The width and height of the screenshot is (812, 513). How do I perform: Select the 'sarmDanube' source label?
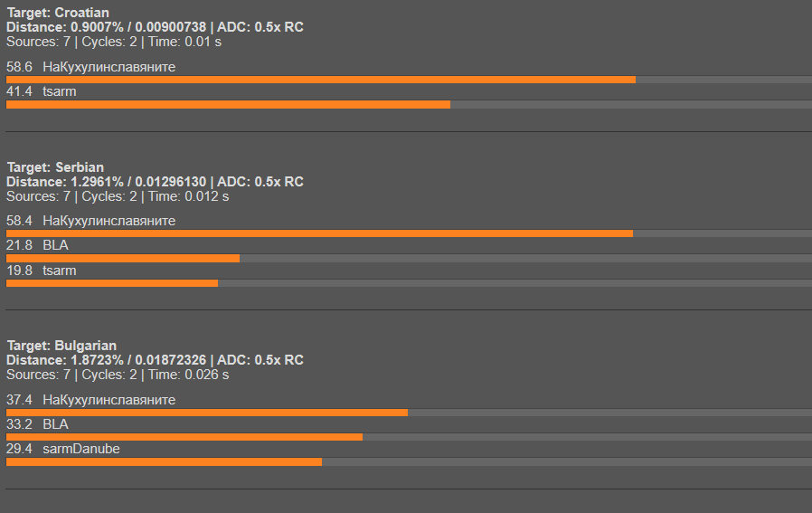81,449
